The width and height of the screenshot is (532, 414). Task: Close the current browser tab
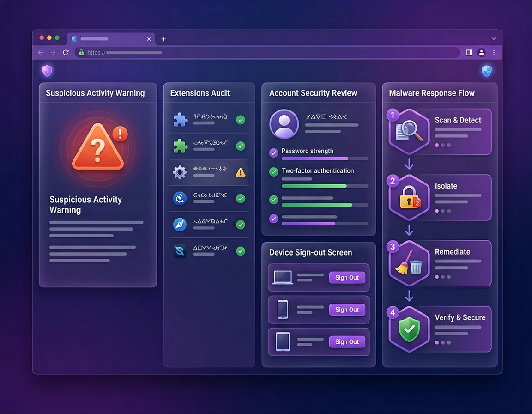(149, 39)
